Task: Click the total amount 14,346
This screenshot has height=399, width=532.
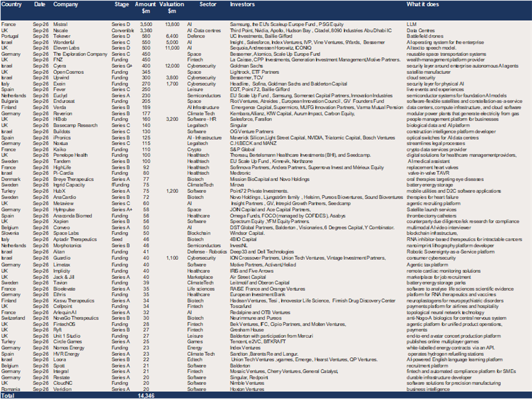Action: coord(146,395)
